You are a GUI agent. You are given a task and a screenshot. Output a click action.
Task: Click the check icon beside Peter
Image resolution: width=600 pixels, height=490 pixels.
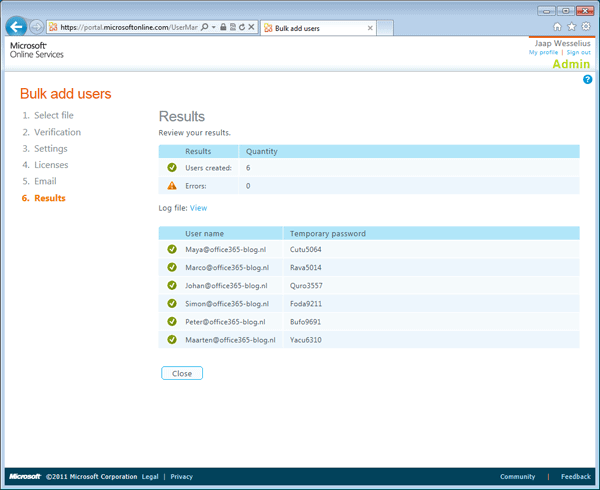(172, 322)
